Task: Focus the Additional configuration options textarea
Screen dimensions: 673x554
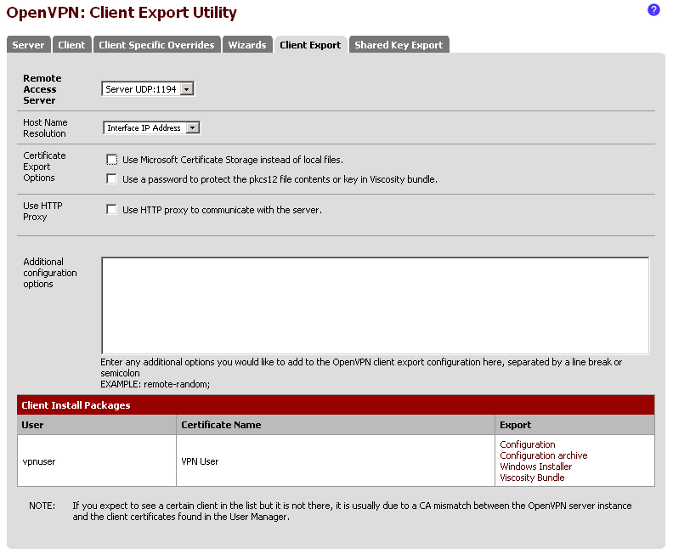Action: pyautogui.click(x=375, y=306)
